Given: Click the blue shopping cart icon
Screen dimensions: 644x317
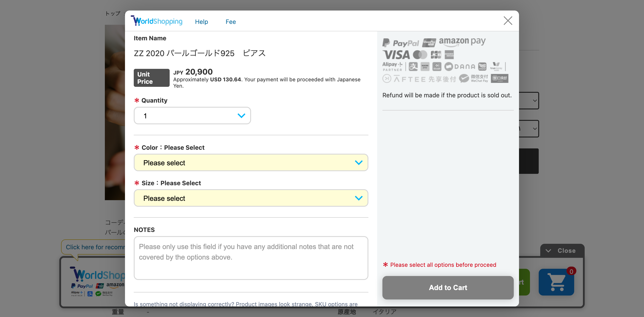Looking at the screenshot, I should (x=556, y=282).
